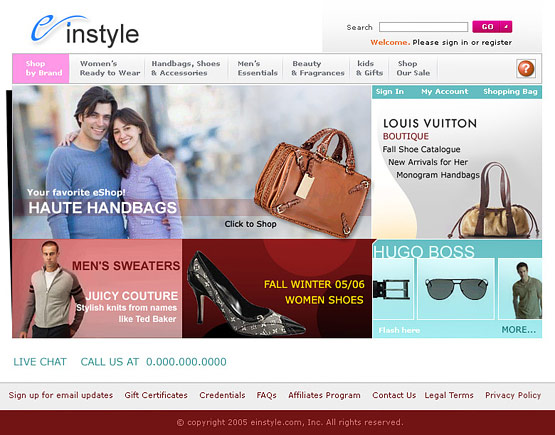Click the orange help question mark icon
The height and width of the screenshot is (435, 555).
pyautogui.click(x=526, y=68)
